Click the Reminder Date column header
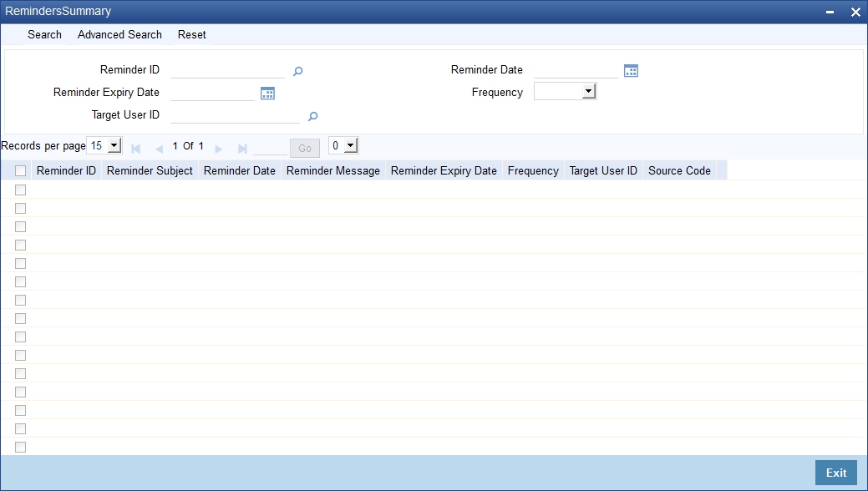The width and height of the screenshot is (868, 491). click(240, 170)
